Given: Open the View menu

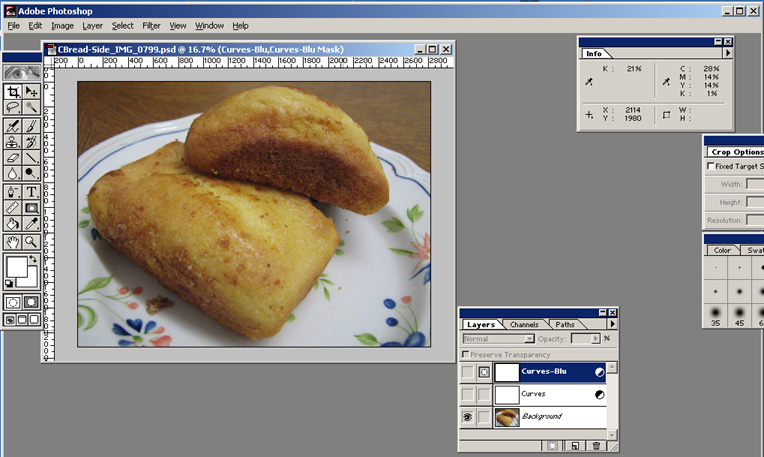Looking at the screenshot, I should 178,26.
